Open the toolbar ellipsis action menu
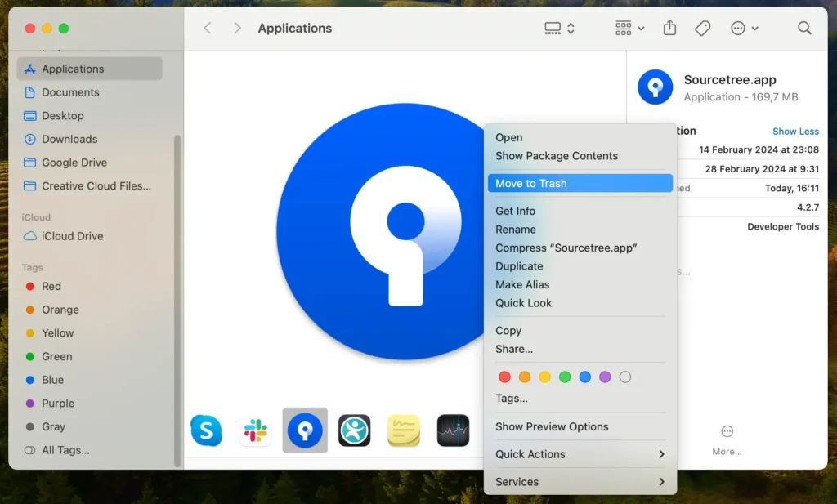837x504 pixels. click(744, 29)
